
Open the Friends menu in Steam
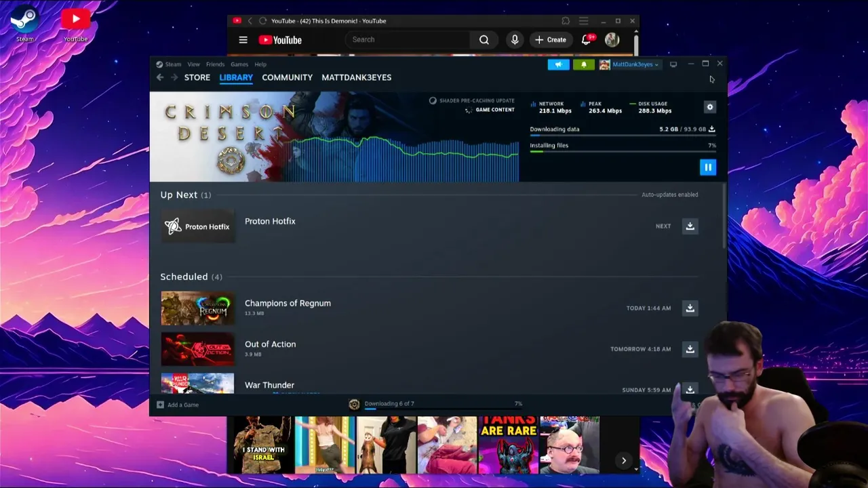(x=215, y=64)
